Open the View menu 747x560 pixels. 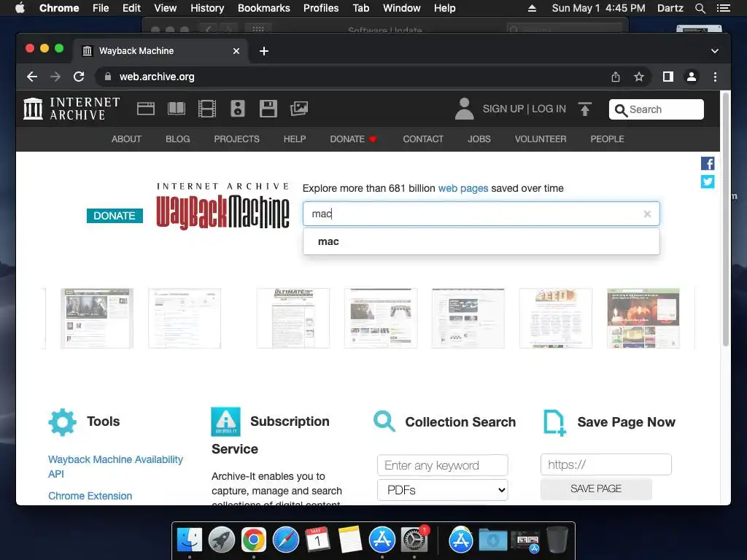(x=166, y=8)
